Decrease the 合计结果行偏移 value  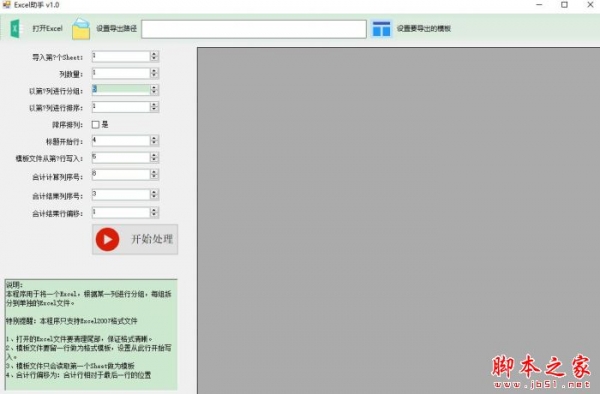click(x=154, y=215)
